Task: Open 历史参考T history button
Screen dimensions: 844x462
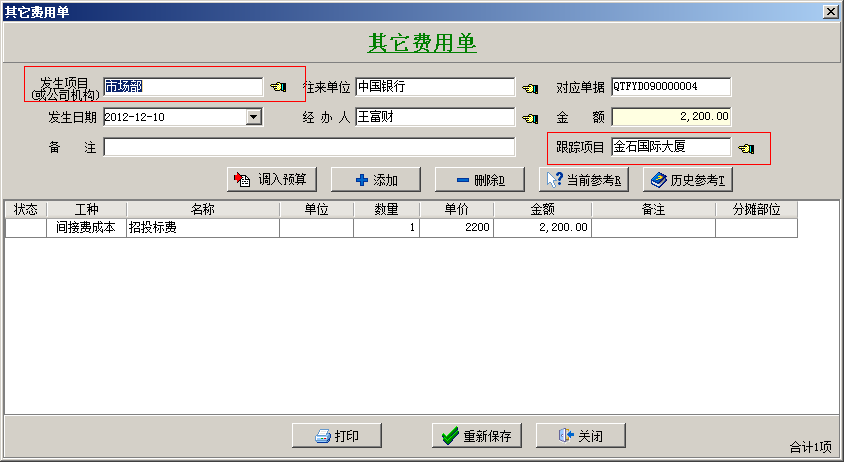Action: 687,179
